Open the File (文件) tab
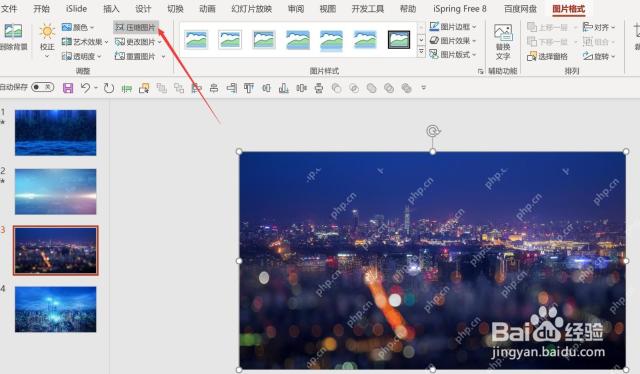 tap(9, 9)
